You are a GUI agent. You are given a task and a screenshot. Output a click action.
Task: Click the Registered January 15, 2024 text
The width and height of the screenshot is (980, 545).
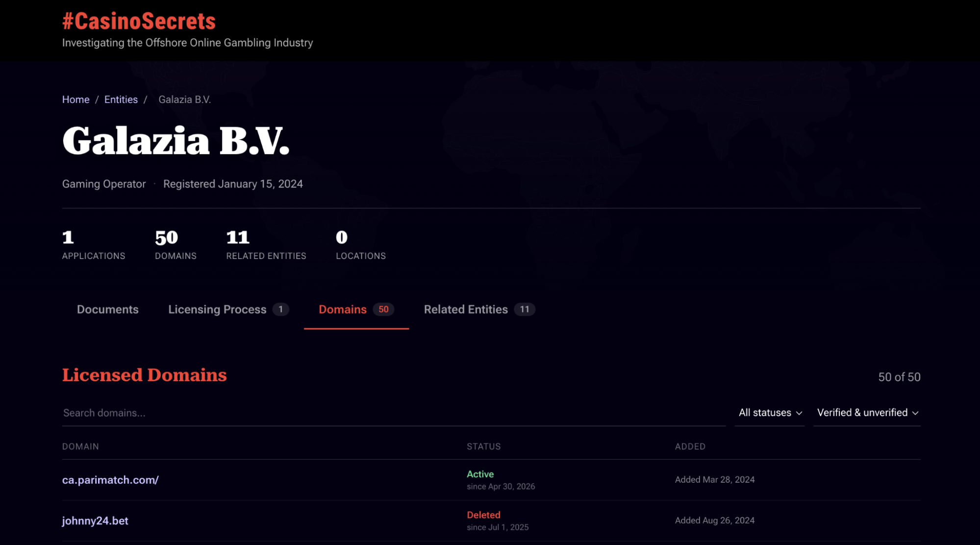coord(233,184)
